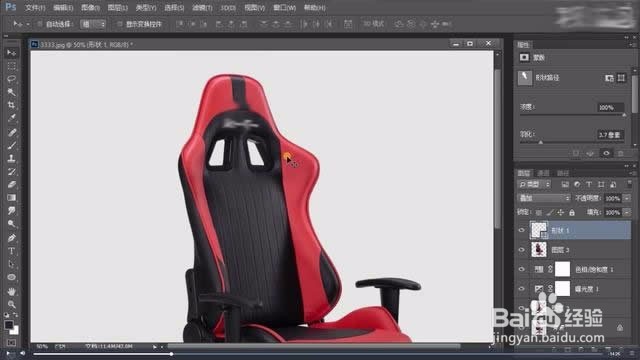The image size is (640, 360).
Task: Open the 滤镜 menu
Action: [x=202, y=8]
